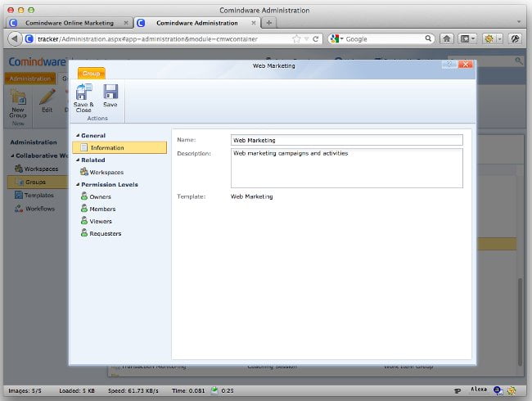
Task: Open the Requesters permission level
Action: click(x=106, y=233)
